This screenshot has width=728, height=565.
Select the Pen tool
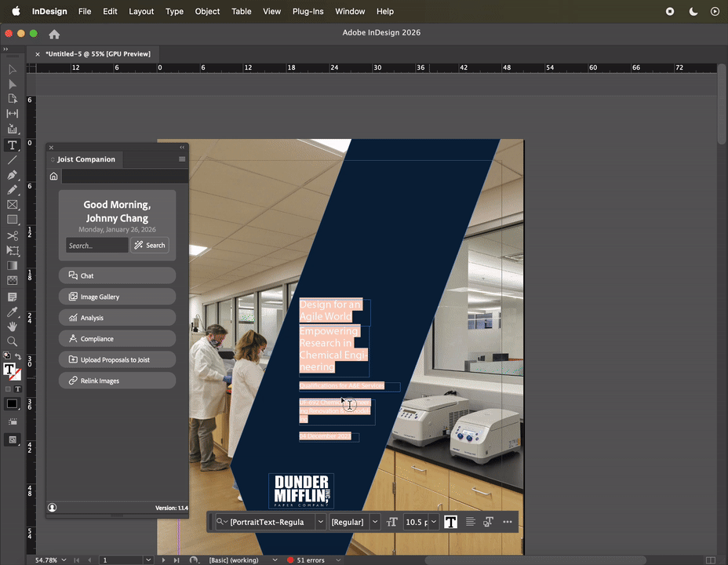click(12, 175)
